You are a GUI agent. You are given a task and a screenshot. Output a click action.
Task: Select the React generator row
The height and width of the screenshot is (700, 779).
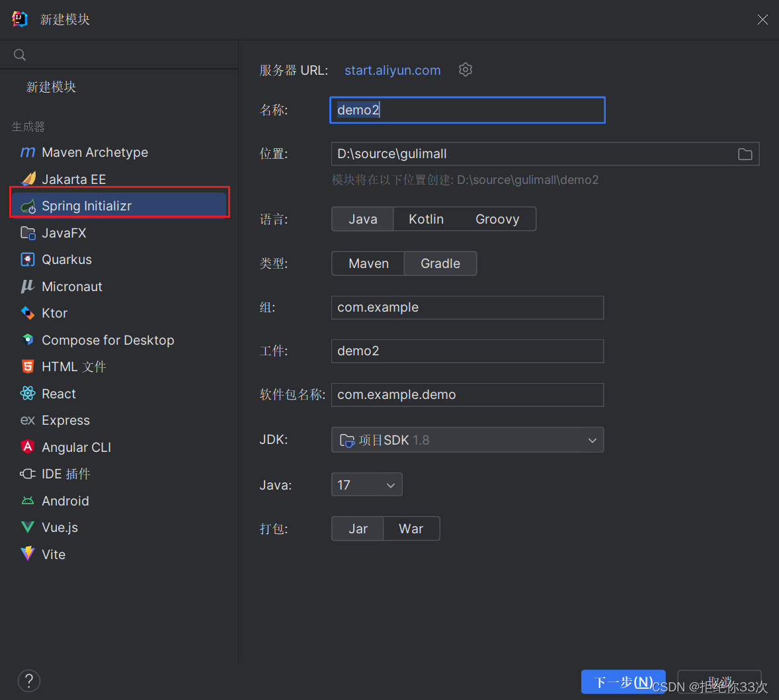119,394
